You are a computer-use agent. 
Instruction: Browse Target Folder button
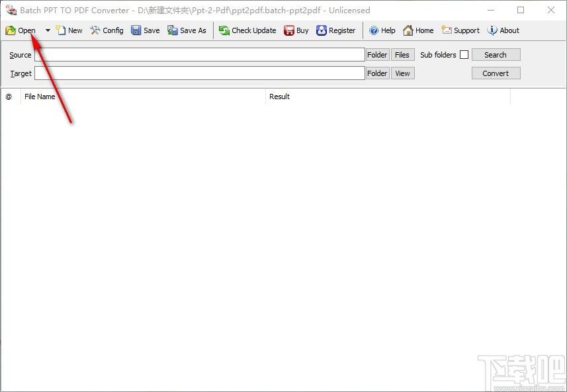pos(378,73)
